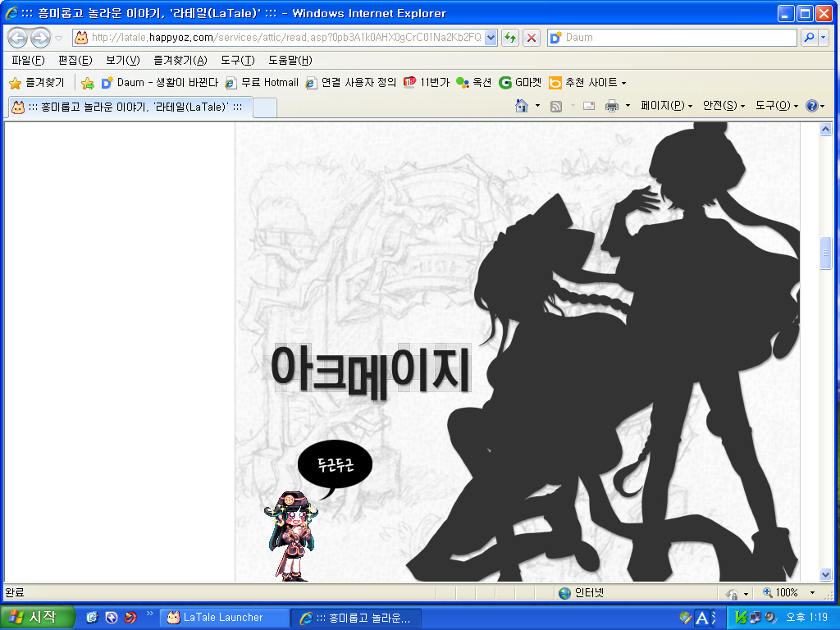This screenshot has width=840, height=630.
Task: Open the 무료 Hotmail favorite link
Action: (x=262, y=83)
